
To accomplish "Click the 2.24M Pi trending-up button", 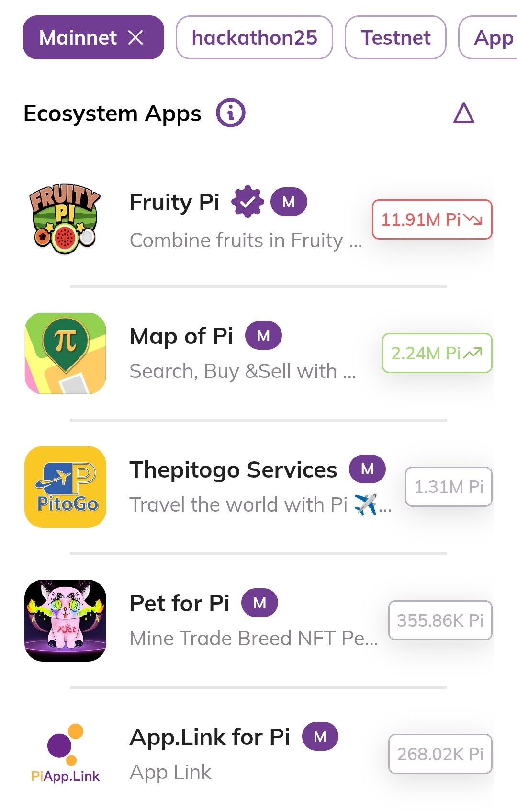I will coord(437,353).
